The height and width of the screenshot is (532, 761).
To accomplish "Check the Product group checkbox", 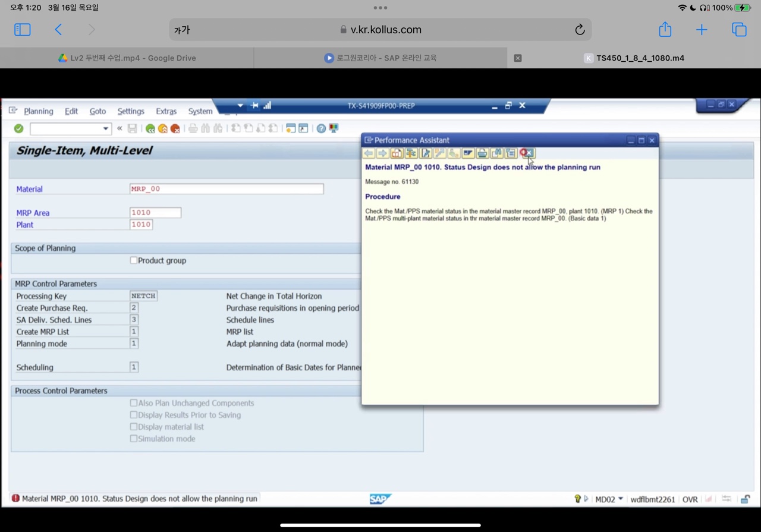I will (x=134, y=260).
